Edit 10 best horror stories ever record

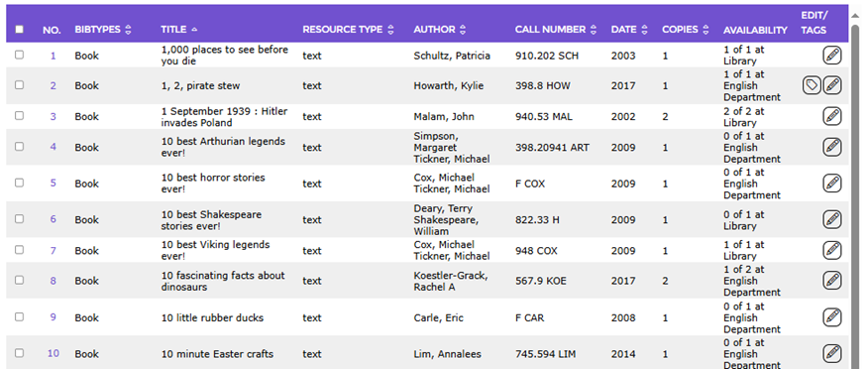[831, 184]
